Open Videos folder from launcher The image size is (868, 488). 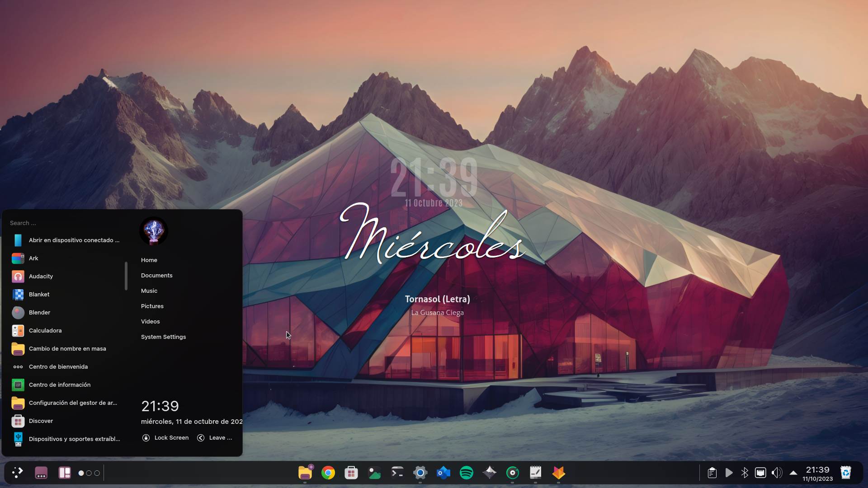pos(151,322)
